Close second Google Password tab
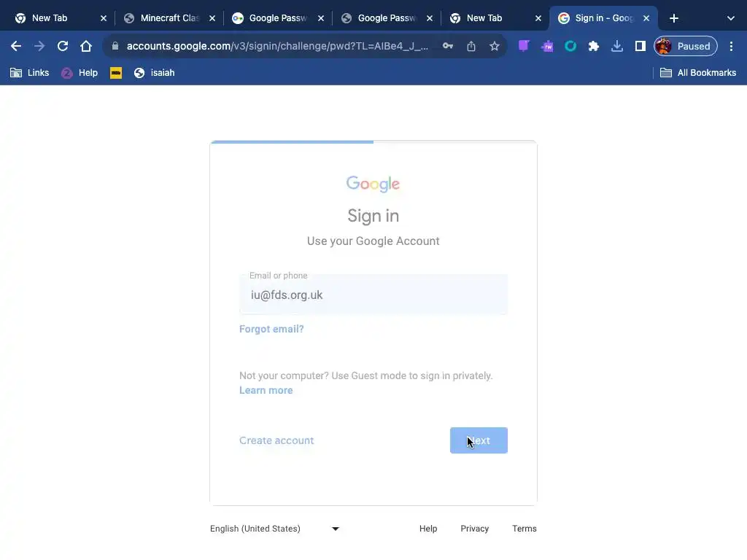The width and height of the screenshot is (747, 560). tap(429, 18)
